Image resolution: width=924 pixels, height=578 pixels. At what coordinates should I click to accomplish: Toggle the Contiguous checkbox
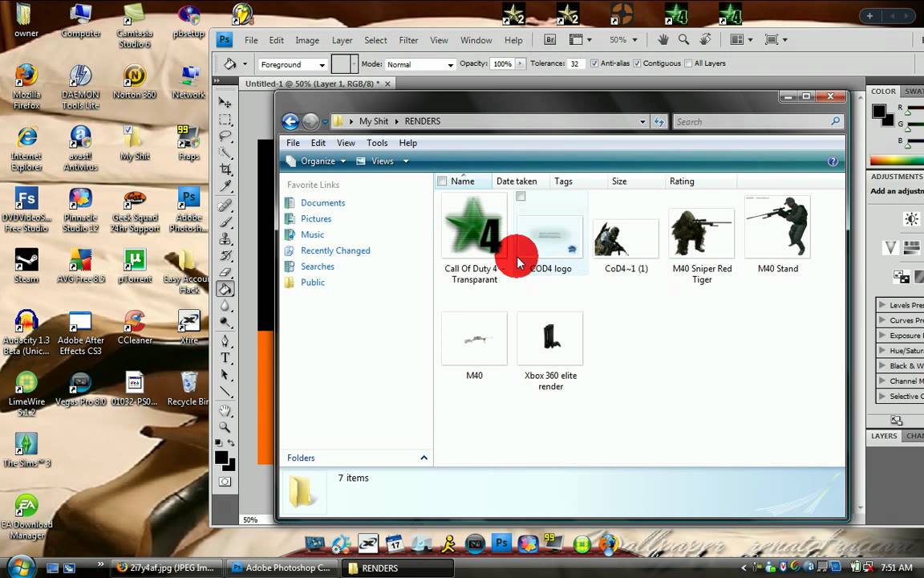point(637,63)
